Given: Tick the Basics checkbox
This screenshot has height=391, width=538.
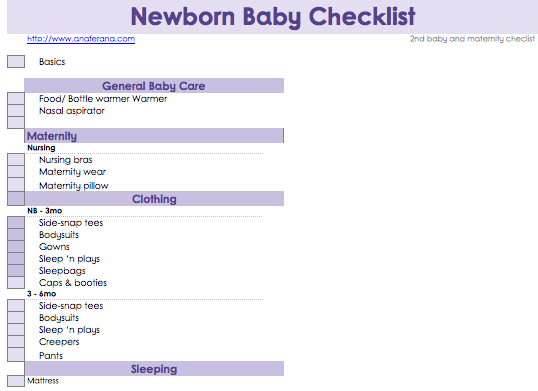Looking at the screenshot, I should pos(16,62).
